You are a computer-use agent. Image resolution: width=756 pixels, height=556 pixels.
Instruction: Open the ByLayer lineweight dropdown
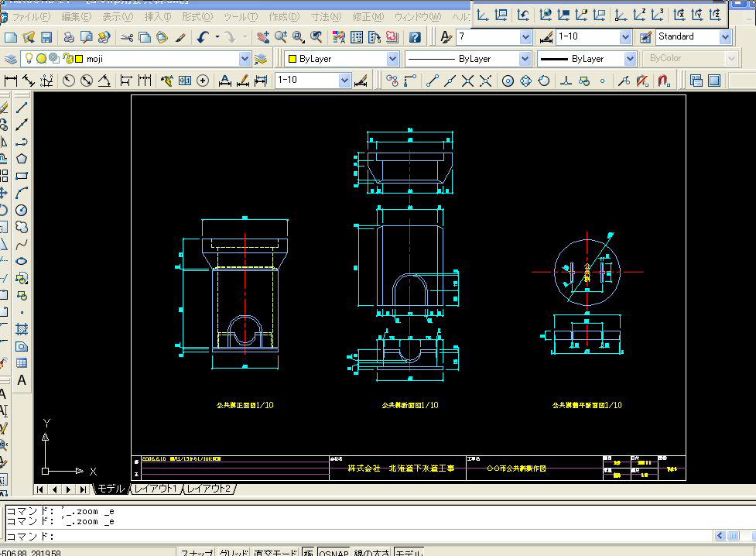630,59
